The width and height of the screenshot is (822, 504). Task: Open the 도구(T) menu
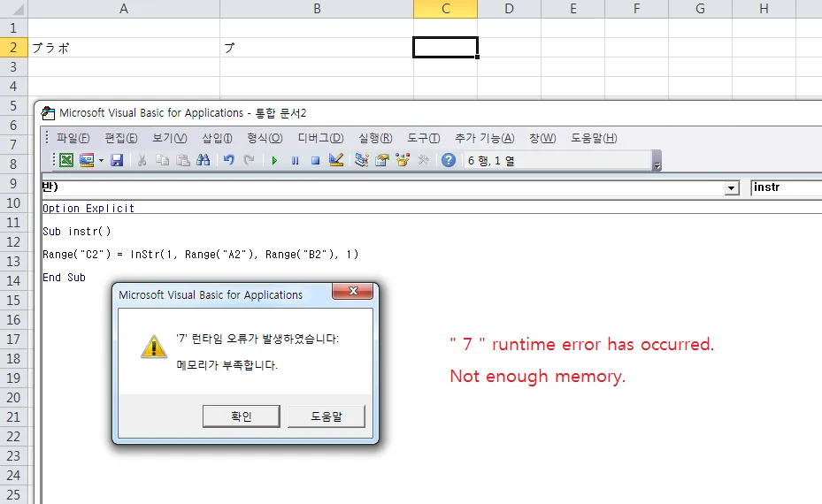(x=424, y=138)
